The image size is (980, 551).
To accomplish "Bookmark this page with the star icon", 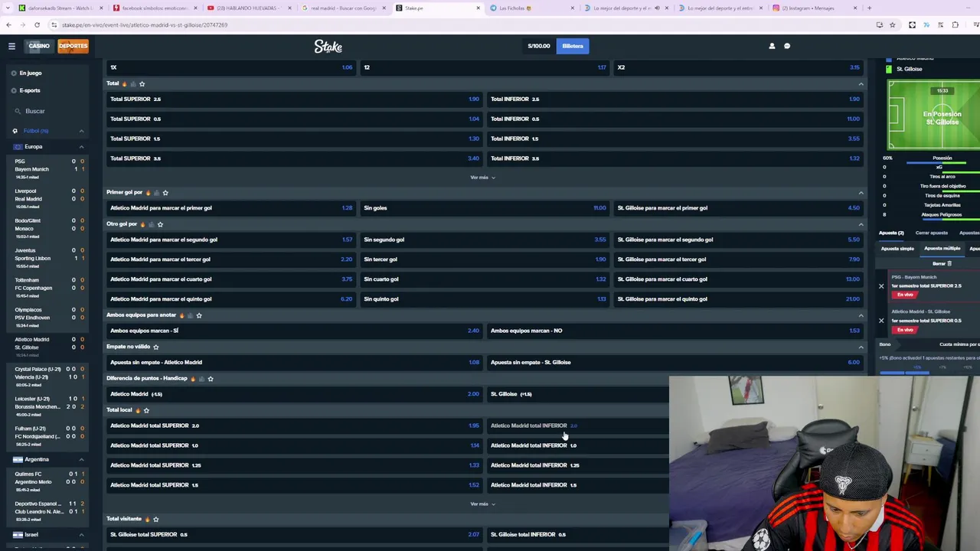I will coord(892,24).
